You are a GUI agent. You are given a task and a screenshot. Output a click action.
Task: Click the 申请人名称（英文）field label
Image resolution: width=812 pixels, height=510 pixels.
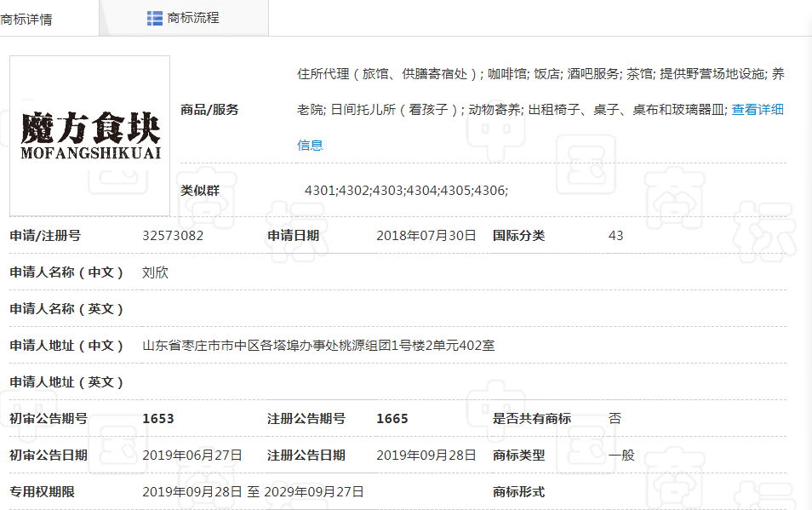point(66,309)
